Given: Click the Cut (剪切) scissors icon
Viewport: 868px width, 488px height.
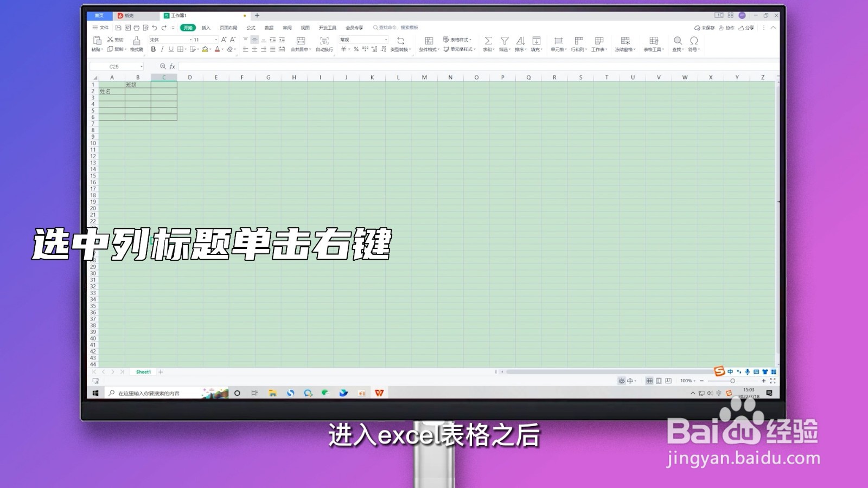Looking at the screenshot, I should click(110, 40).
